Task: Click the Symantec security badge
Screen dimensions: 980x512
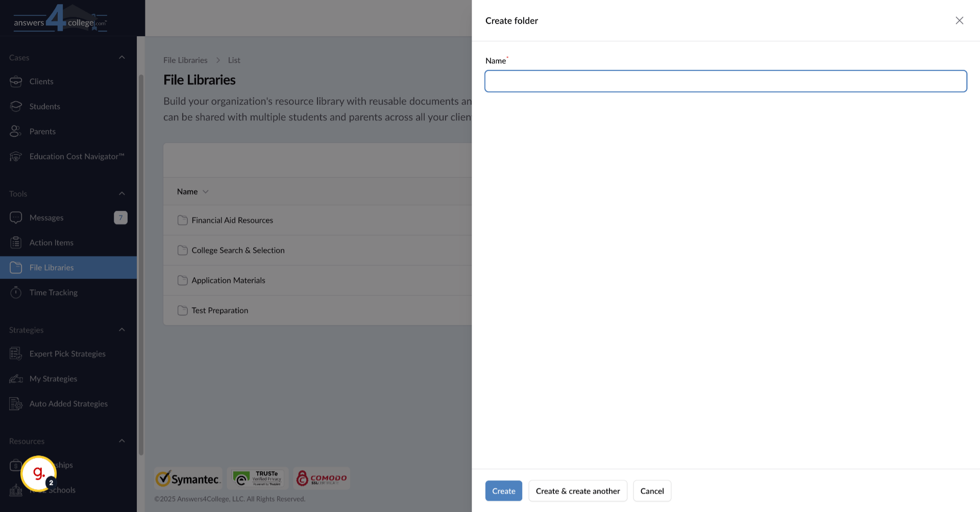Action: click(188, 479)
